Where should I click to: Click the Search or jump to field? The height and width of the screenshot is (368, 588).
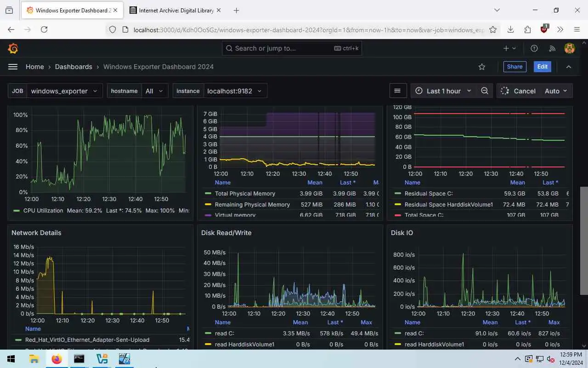tap(292, 48)
